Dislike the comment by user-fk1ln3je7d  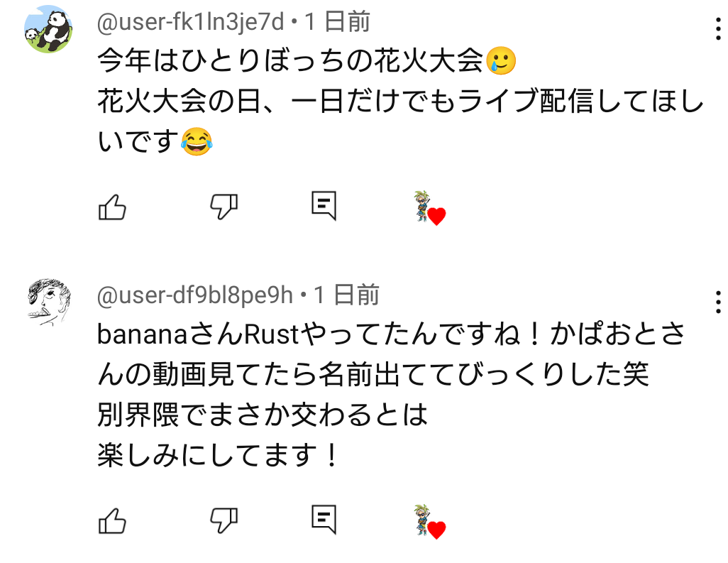tap(224, 207)
